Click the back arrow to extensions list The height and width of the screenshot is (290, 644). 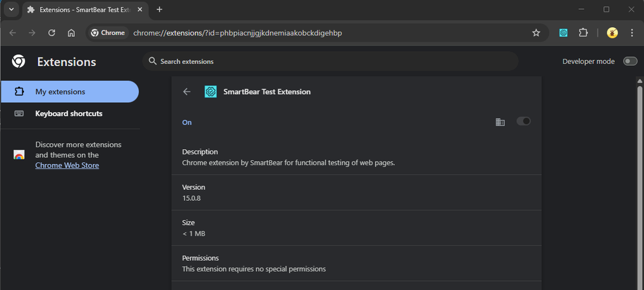pos(187,92)
